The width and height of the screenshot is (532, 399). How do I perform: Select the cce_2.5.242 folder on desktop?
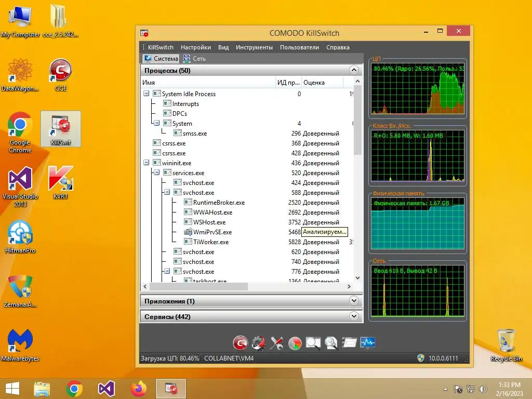click(x=60, y=21)
